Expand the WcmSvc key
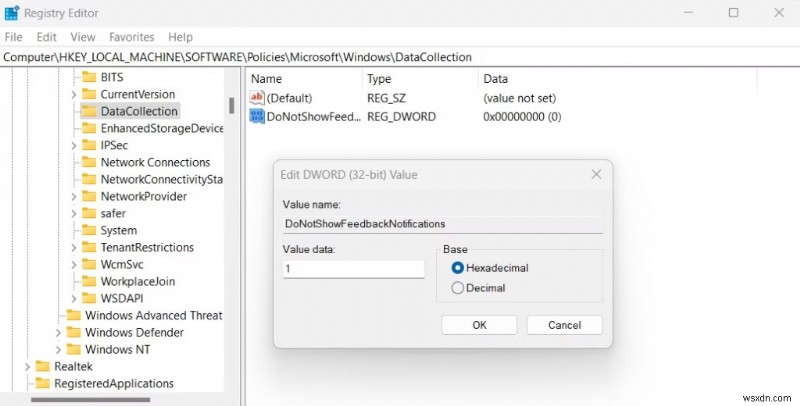 click(x=73, y=264)
